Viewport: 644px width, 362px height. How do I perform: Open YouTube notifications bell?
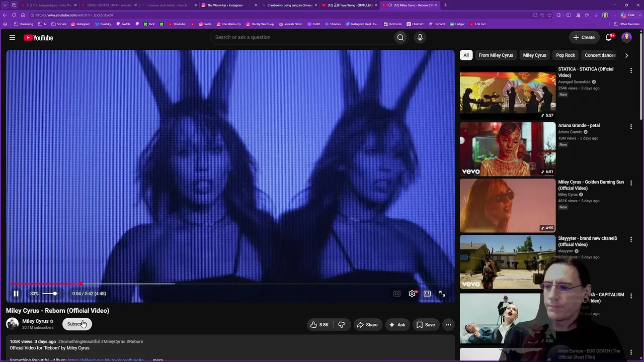pyautogui.click(x=609, y=37)
